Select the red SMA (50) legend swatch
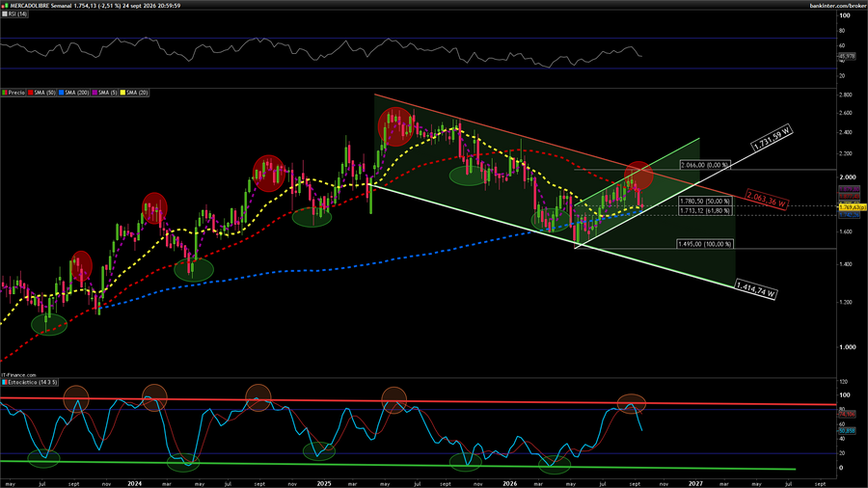868x488 pixels. [x=31, y=93]
